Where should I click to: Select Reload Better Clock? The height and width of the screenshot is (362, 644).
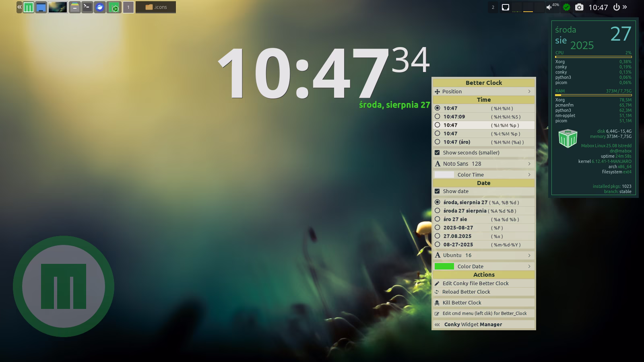tap(466, 292)
